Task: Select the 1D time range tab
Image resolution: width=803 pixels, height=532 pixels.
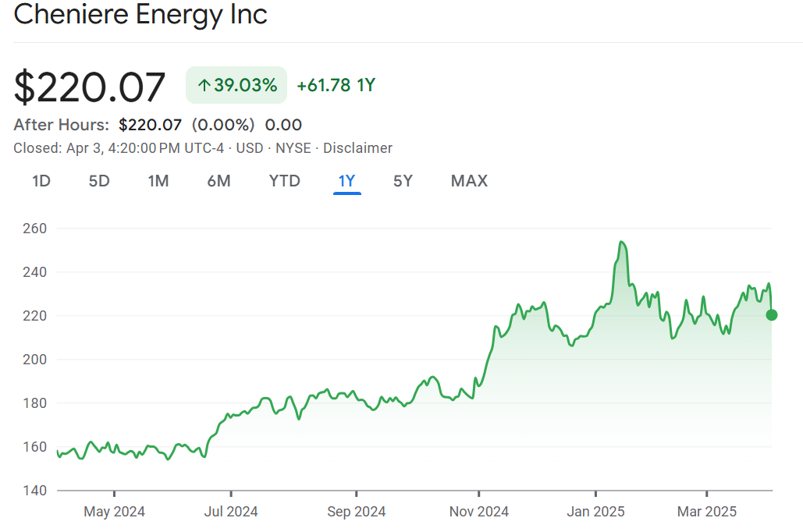Action: tap(41, 181)
